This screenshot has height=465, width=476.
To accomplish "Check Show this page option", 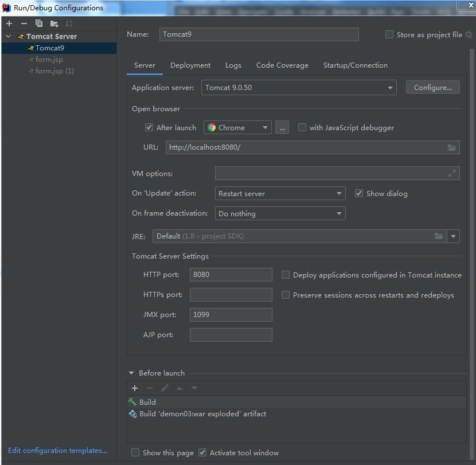I will click(x=135, y=452).
